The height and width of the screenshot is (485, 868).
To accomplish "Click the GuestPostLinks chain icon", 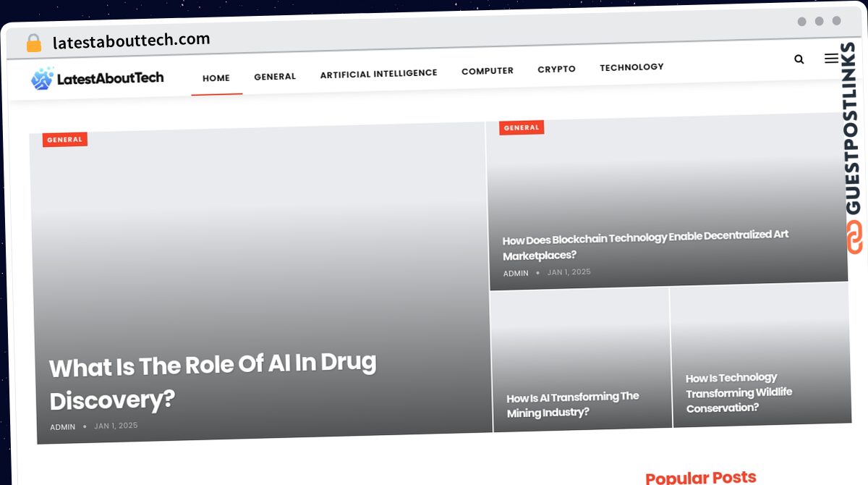I will click(855, 237).
